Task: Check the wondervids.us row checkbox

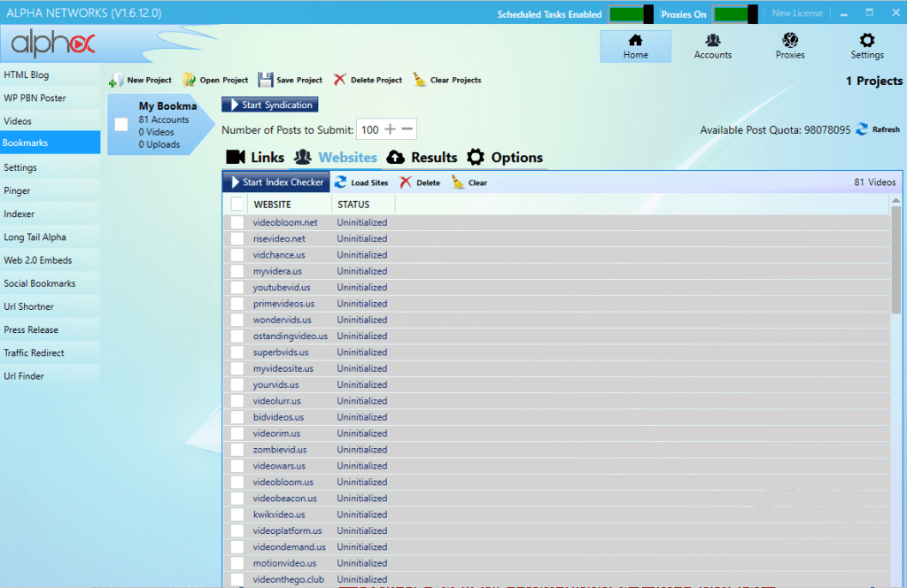Action: (x=237, y=320)
